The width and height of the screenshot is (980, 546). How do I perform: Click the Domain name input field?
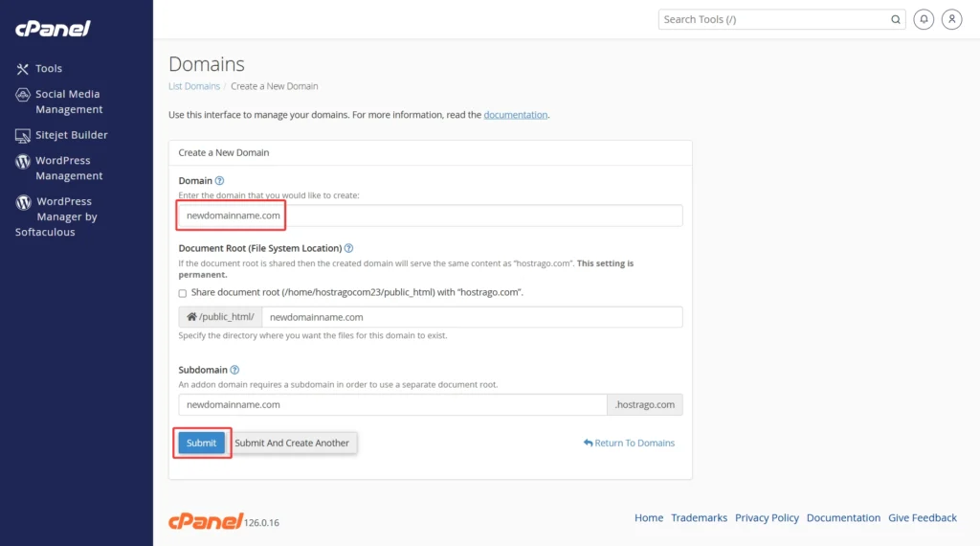430,216
